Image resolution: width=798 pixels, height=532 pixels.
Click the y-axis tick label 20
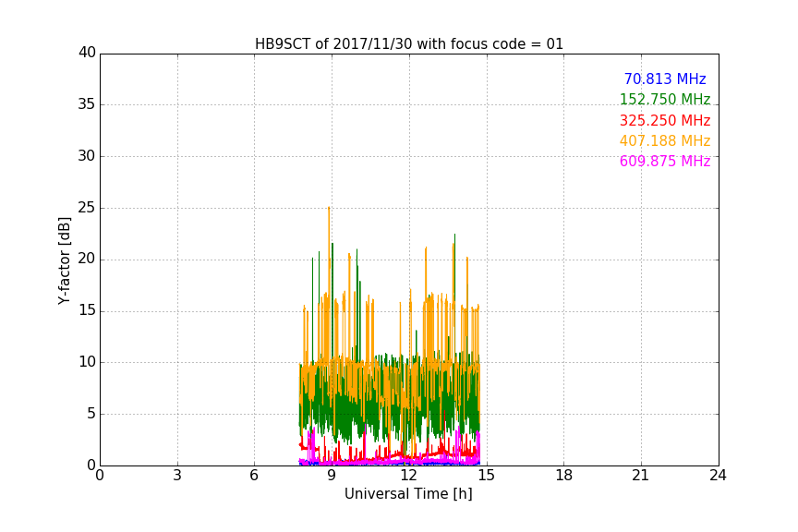click(87, 259)
